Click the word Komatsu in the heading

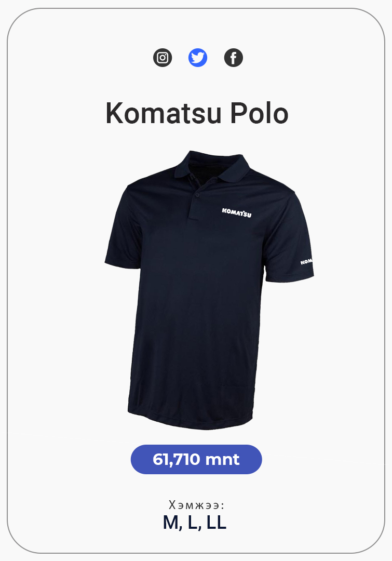164,113
